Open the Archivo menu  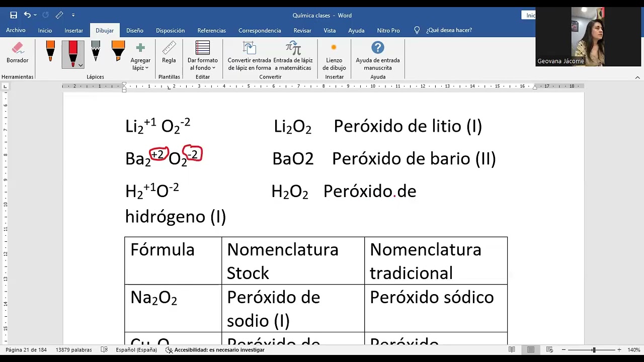tap(16, 30)
